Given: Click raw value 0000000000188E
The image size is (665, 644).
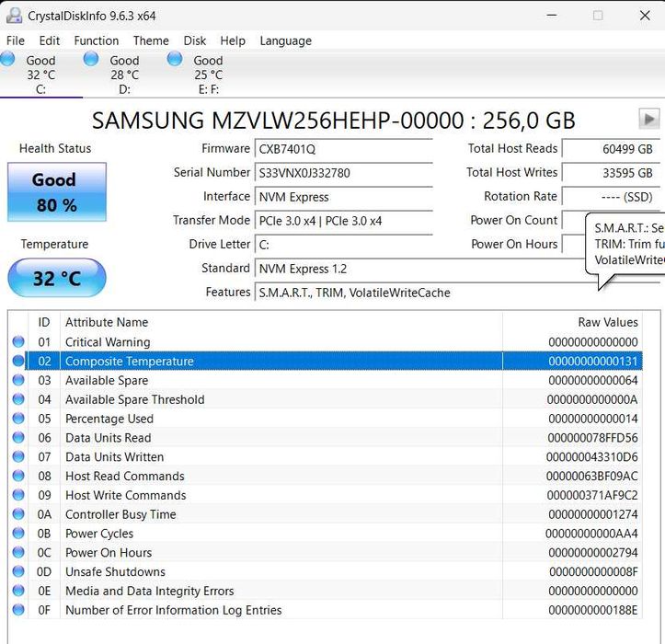Looking at the screenshot, I should (593, 610).
